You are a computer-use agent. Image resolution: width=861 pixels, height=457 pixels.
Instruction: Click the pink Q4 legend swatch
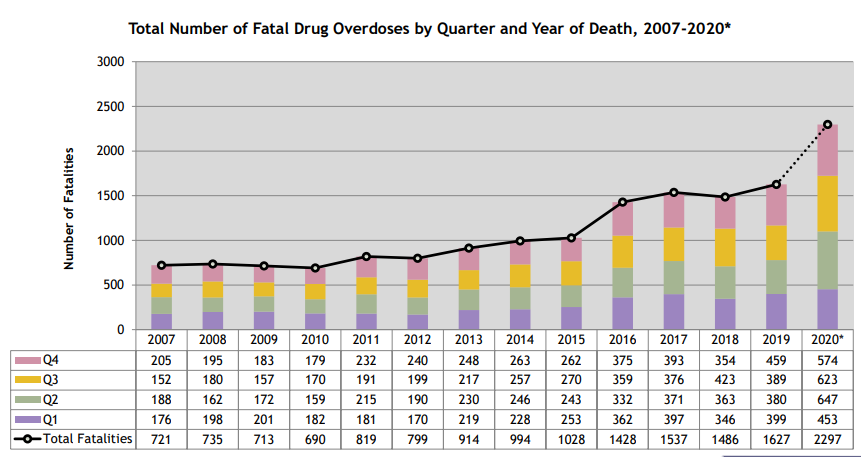(24, 359)
